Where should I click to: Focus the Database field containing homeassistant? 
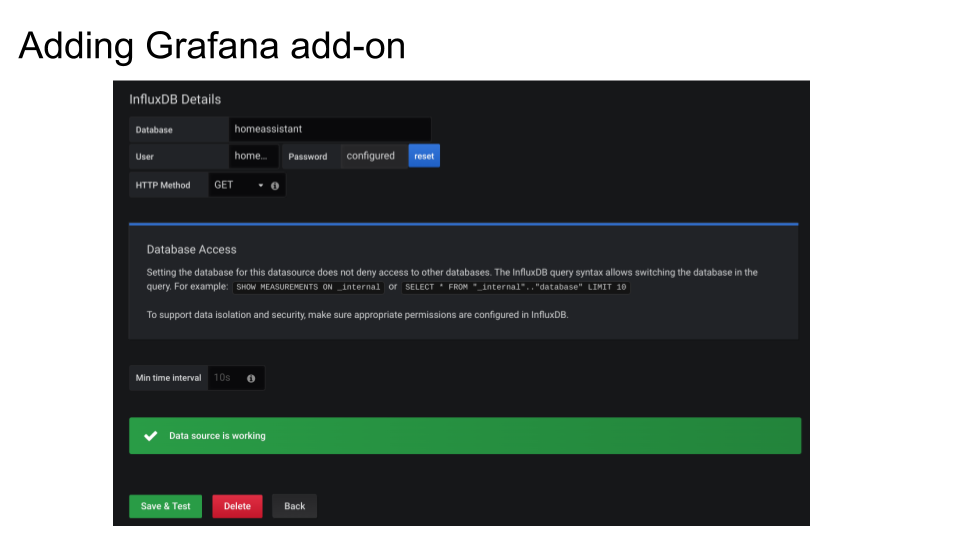(x=330, y=129)
